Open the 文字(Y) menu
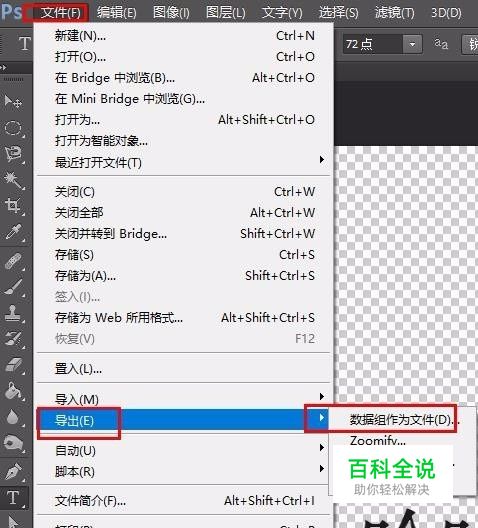Image resolution: width=478 pixels, height=528 pixels. 282,13
